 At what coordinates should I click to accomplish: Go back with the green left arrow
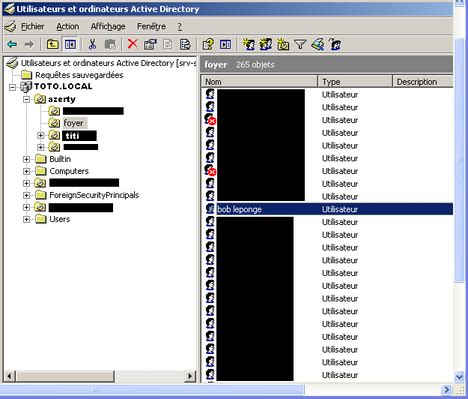pyautogui.click(x=12, y=44)
